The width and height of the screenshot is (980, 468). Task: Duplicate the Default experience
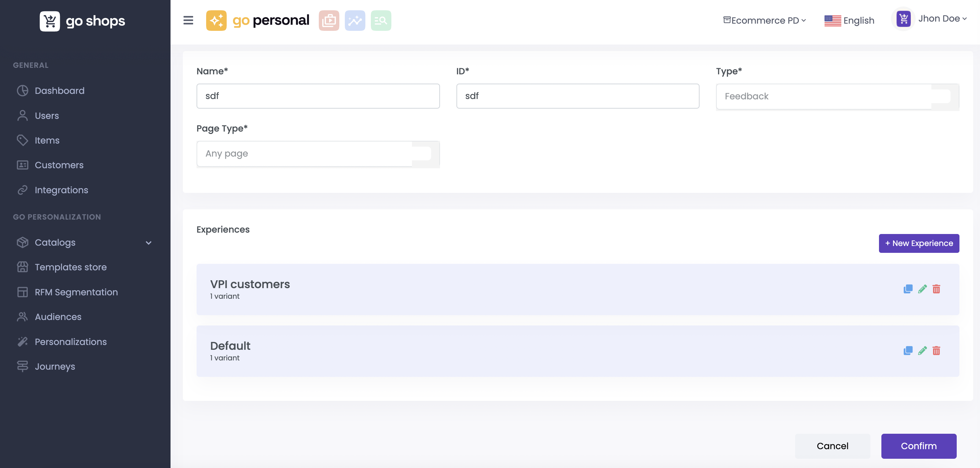(x=908, y=351)
